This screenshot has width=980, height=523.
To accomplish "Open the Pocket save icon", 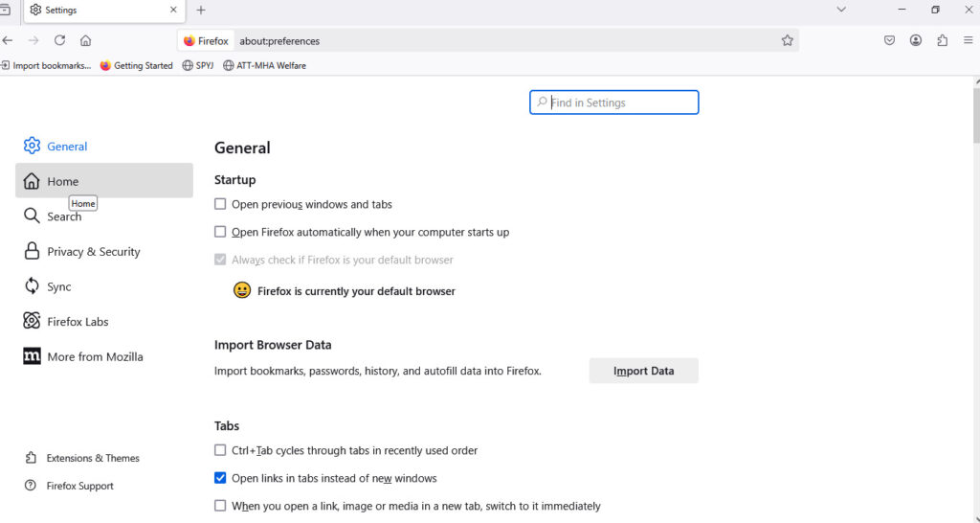I will 889,40.
